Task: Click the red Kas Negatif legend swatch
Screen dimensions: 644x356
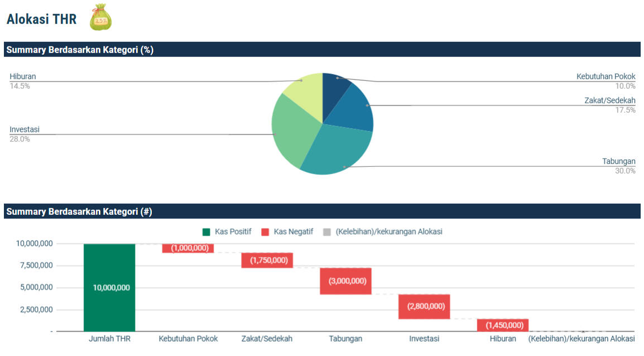Action: [265, 232]
